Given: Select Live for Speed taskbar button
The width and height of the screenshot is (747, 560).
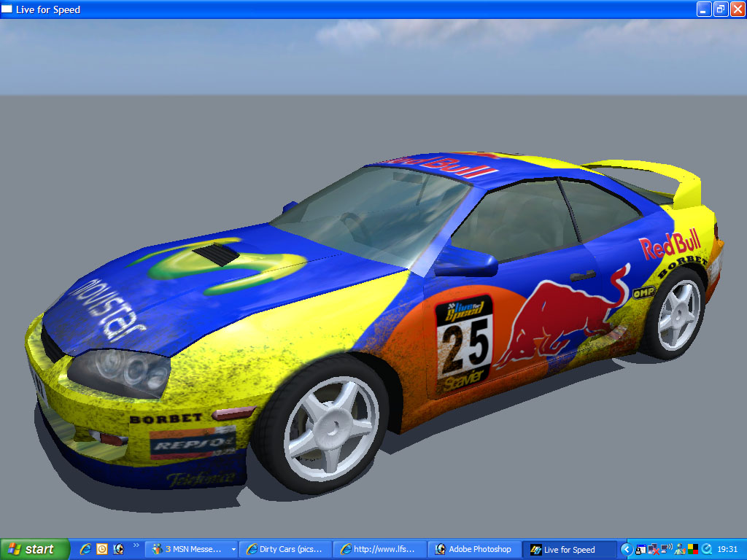Looking at the screenshot, I should [569, 549].
